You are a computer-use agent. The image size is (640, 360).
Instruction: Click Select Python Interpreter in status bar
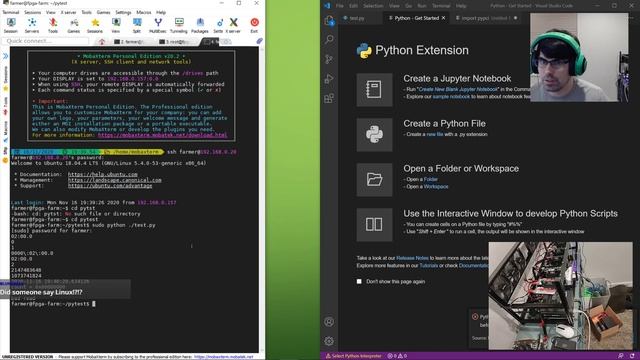tap(353, 356)
